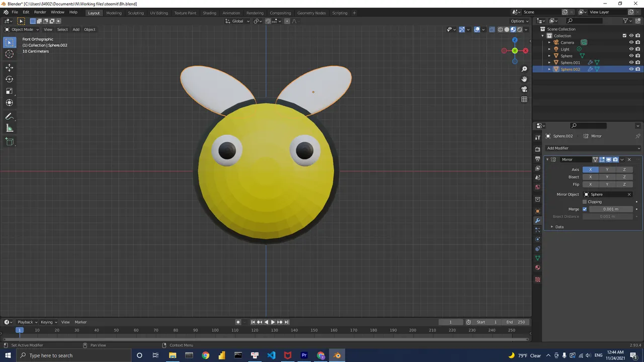Click the red X axis on navigation gizmo
Viewport: 644px width, 362px height.
point(525,51)
